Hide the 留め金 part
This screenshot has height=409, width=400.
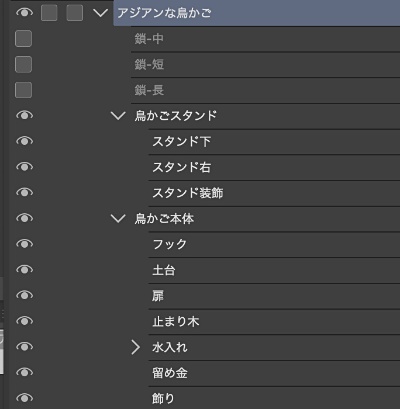coord(24,372)
